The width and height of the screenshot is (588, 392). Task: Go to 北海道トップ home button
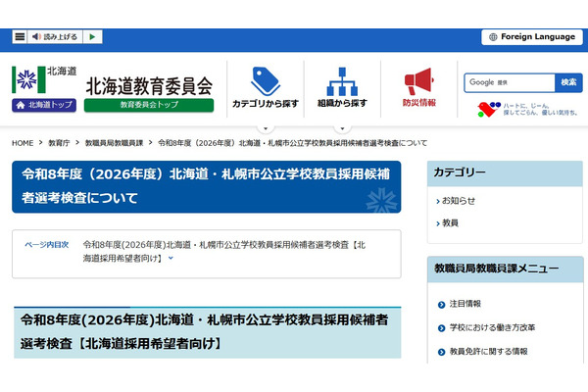44,105
